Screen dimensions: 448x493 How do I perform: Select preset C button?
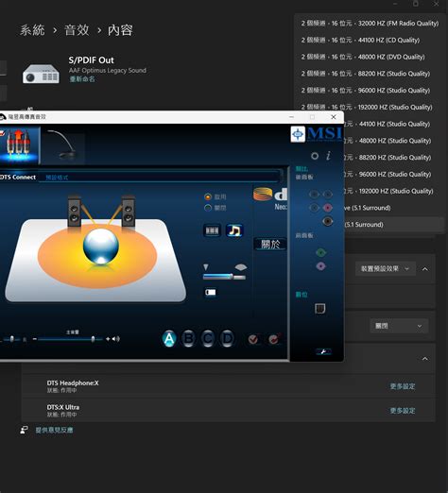(x=208, y=339)
